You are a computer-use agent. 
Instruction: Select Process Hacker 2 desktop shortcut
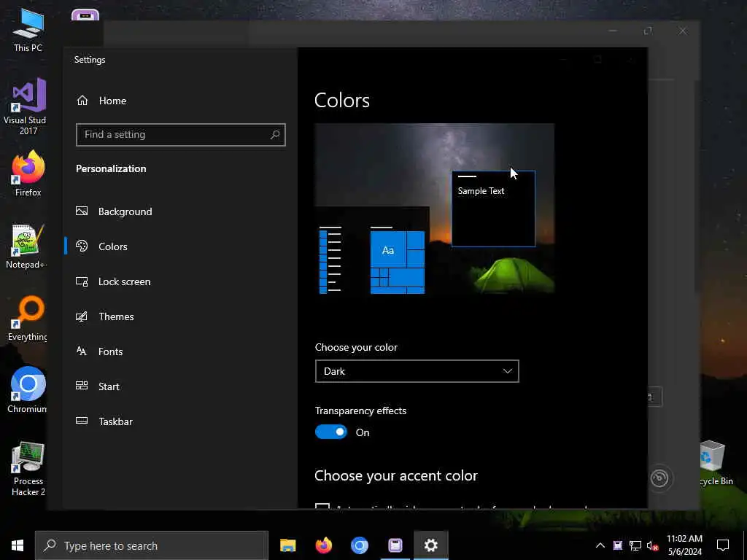pos(28,469)
